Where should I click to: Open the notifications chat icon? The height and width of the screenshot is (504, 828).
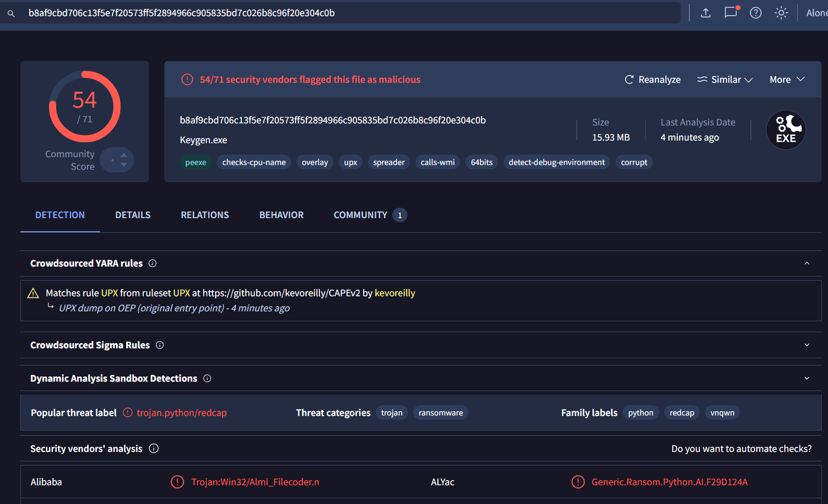(x=731, y=13)
